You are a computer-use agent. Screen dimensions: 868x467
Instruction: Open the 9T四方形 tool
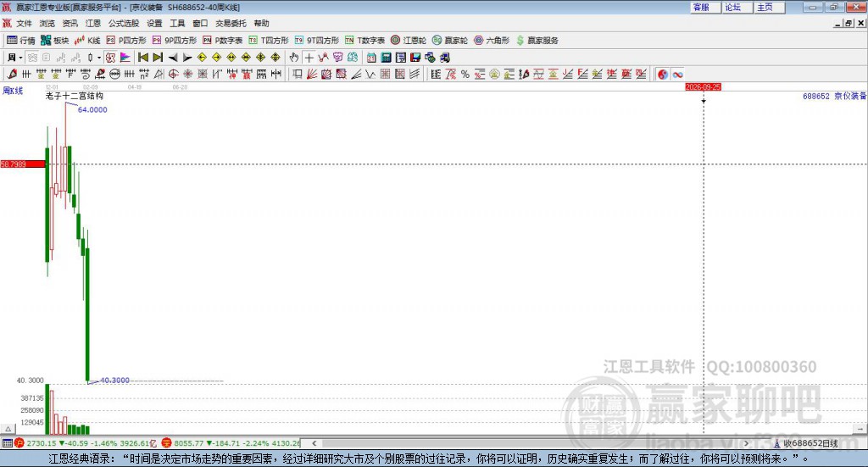317,41
